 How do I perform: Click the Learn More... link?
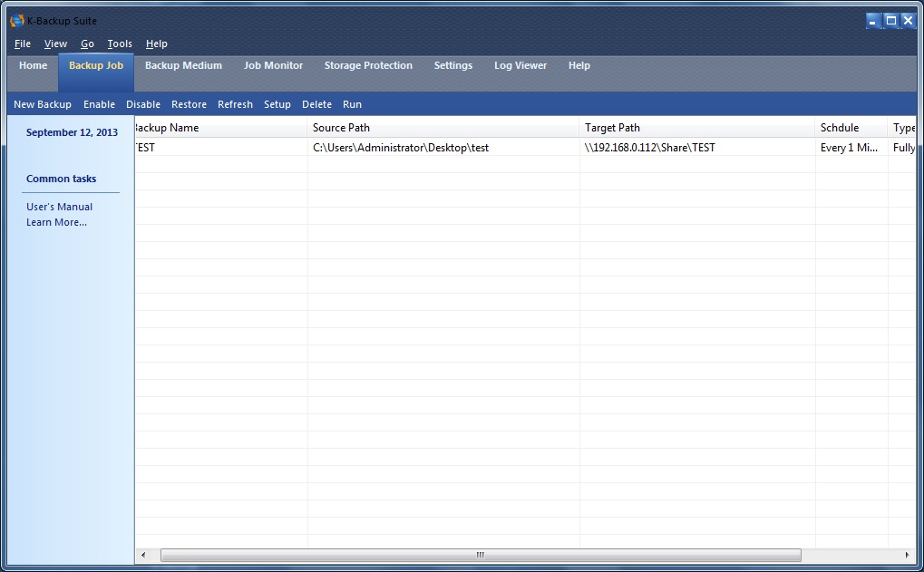click(x=56, y=222)
